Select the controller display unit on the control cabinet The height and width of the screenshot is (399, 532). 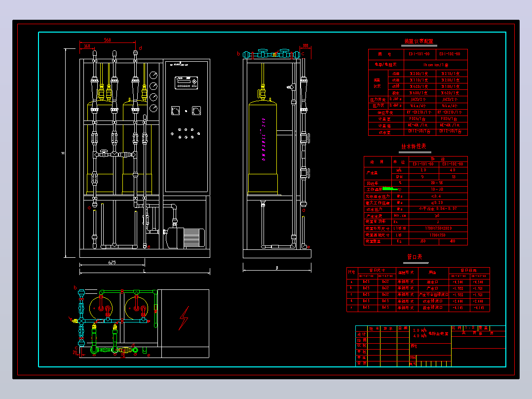click(186, 83)
